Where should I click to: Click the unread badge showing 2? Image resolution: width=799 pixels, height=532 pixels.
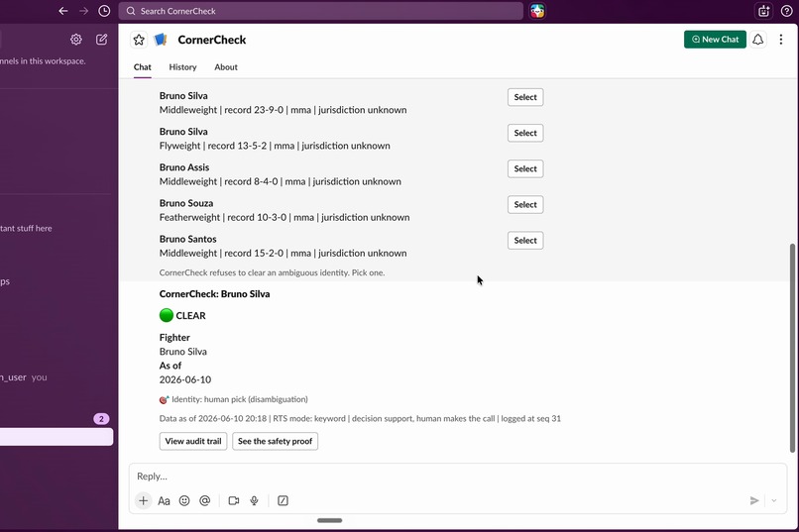101,419
